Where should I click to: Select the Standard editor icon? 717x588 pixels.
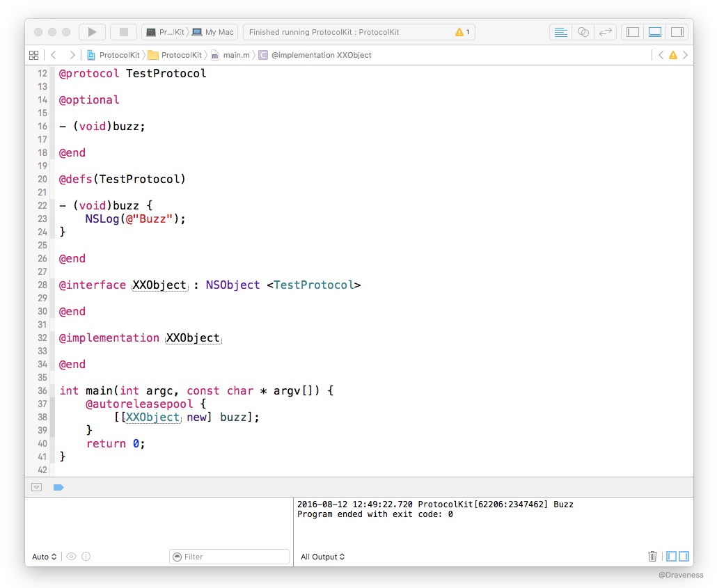(x=560, y=32)
